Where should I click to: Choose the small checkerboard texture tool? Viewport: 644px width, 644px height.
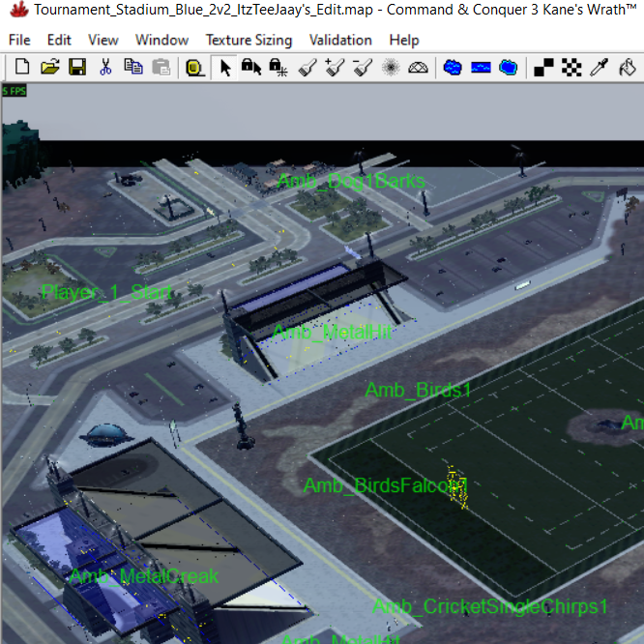pos(571,67)
